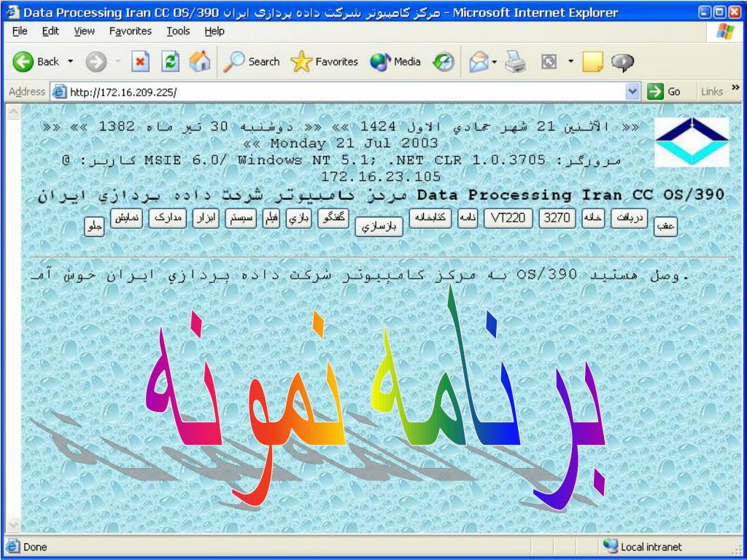Click the جلو (forward) page button
The height and width of the screenshot is (560, 747).
(94, 226)
